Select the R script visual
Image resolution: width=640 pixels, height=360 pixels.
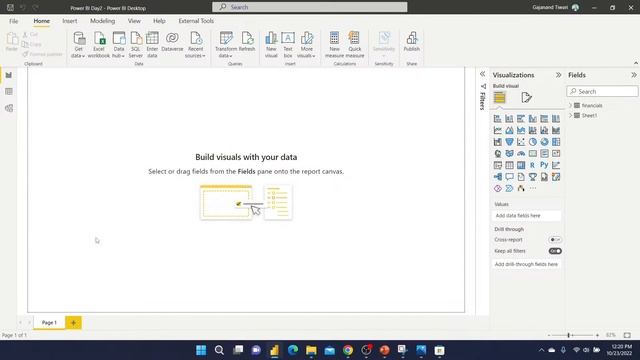pyautogui.click(x=533, y=165)
